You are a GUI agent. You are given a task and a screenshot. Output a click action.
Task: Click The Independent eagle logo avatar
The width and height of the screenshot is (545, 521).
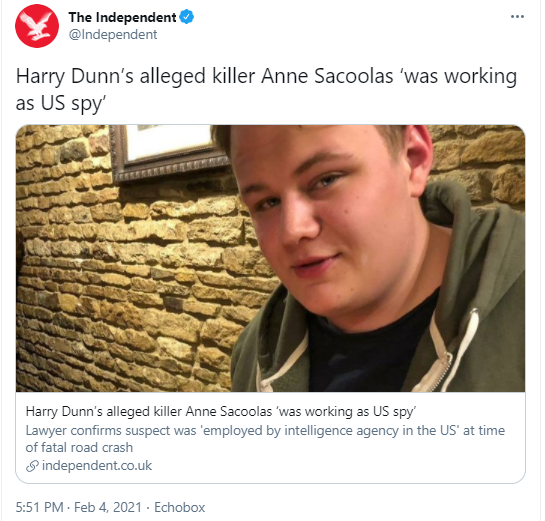tap(37, 26)
